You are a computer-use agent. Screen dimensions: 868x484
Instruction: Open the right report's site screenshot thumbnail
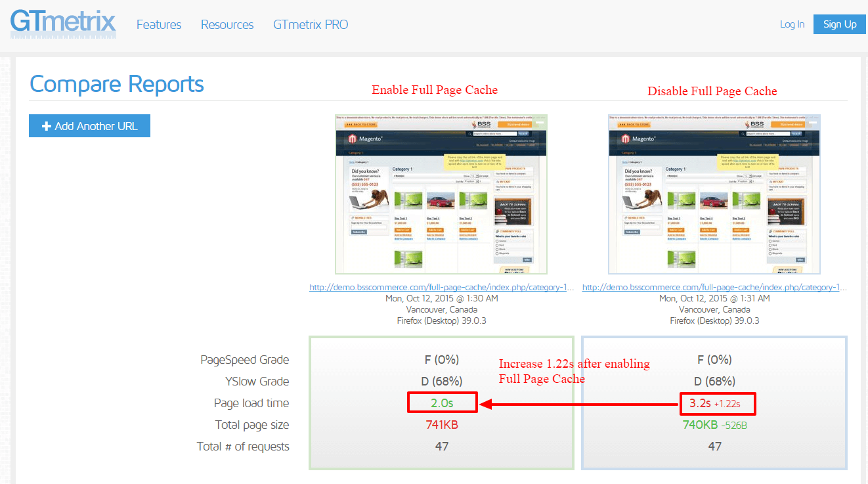click(x=714, y=194)
